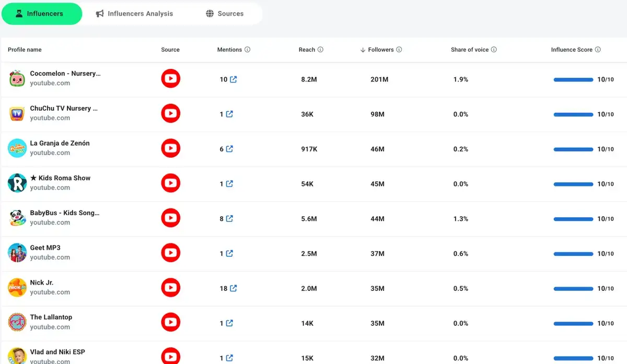Screen dimensions: 627x364
Task: Open the BabyBus - Kids Song profile name
Action: (65, 213)
